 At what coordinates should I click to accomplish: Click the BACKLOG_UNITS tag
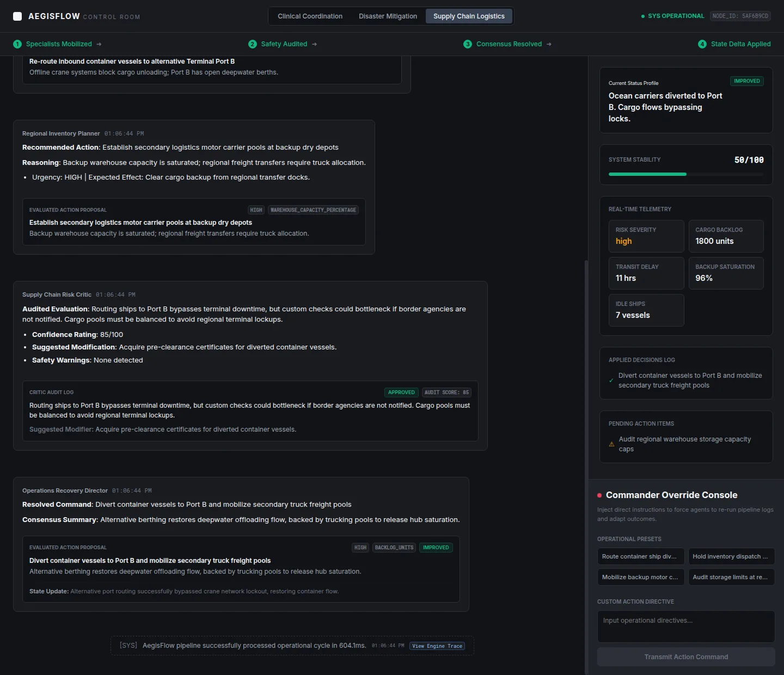pyautogui.click(x=394, y=548)
